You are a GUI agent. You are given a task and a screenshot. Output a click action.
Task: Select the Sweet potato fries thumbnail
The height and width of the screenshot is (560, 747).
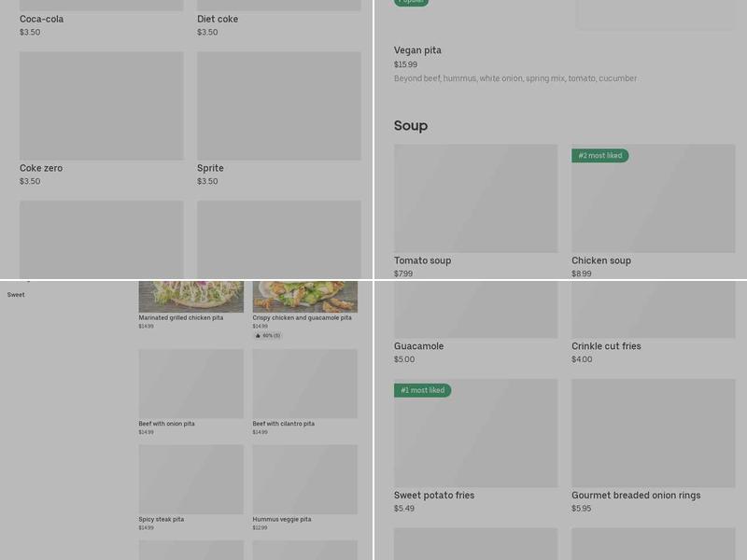(475, 433)
